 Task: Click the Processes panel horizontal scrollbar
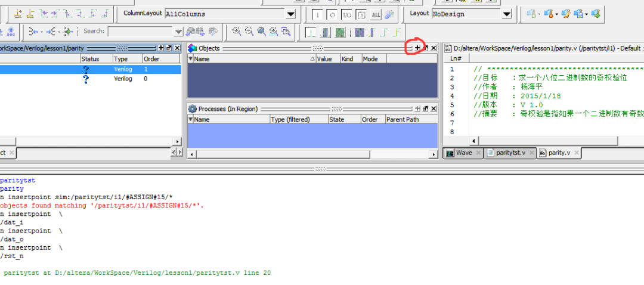[x=313, y=154]
